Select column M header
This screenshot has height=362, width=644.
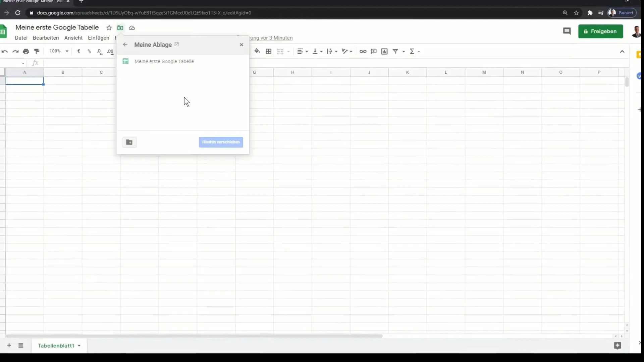point(484,72)
